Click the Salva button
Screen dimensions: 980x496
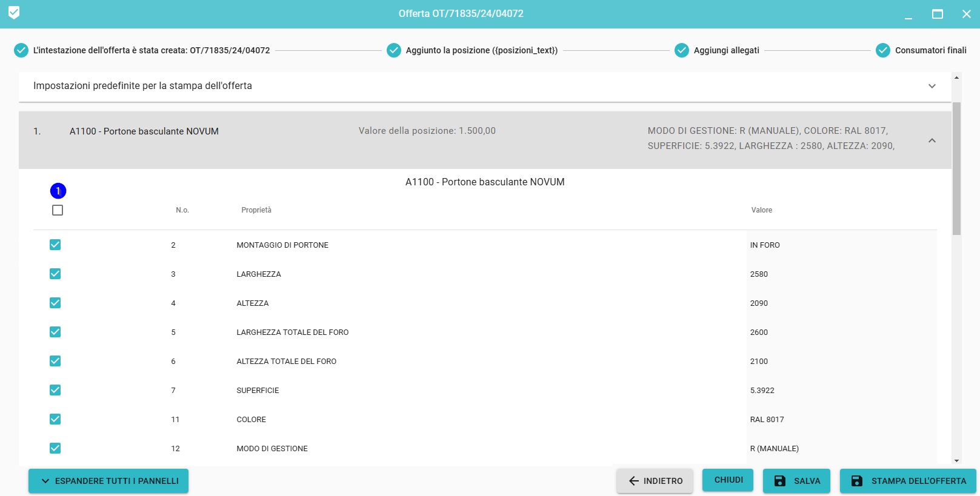[x=796, y=481]
